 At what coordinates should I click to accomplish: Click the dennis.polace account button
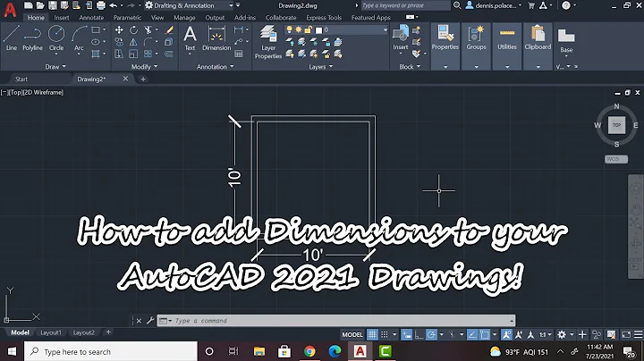pos(493,5)
